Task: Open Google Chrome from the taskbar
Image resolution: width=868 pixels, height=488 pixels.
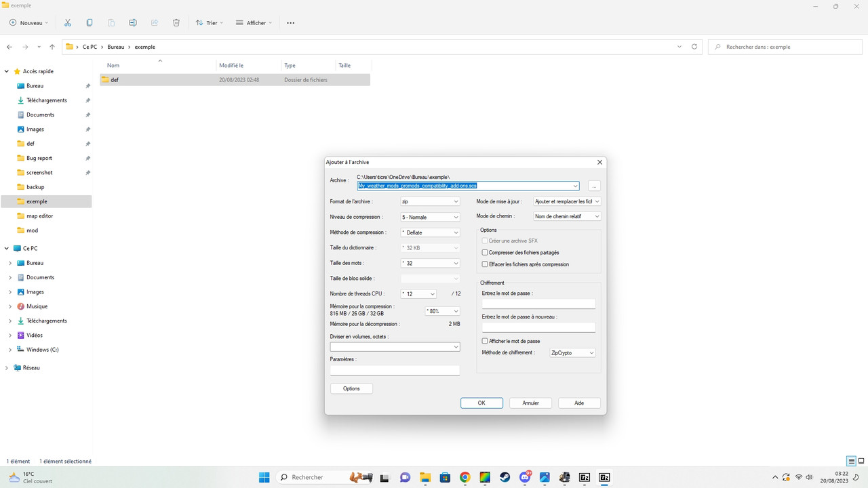Action: click(x=465, y=477)
